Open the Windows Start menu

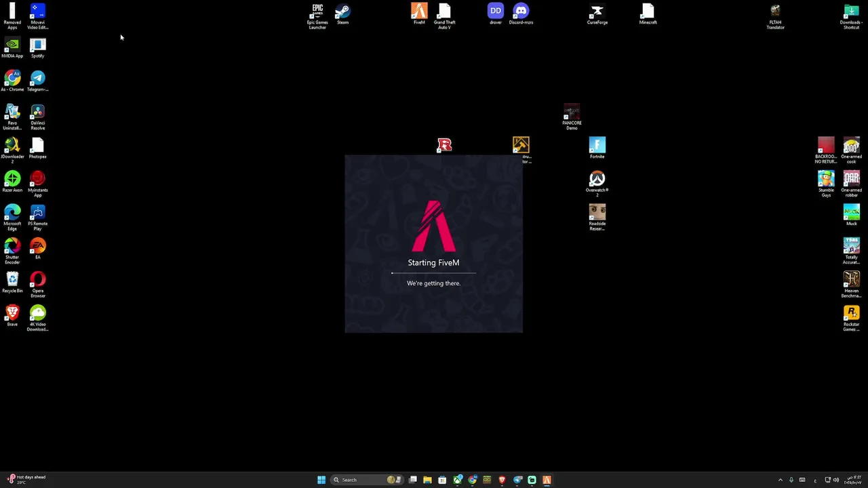pyautogui.click(x=321, y=480)
